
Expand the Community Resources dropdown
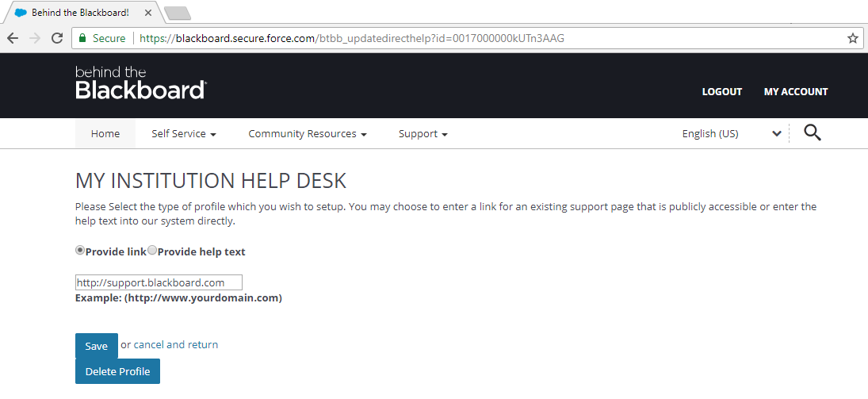pos(307,134)
